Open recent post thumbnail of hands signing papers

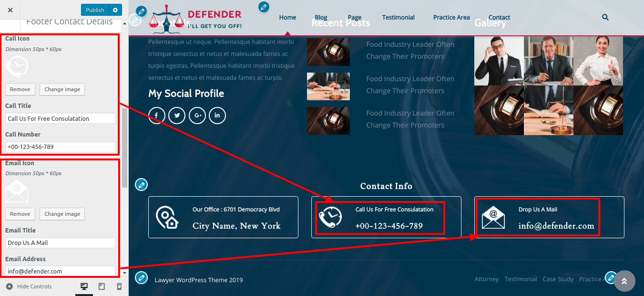pyautogui.click(x=328, y=86)
